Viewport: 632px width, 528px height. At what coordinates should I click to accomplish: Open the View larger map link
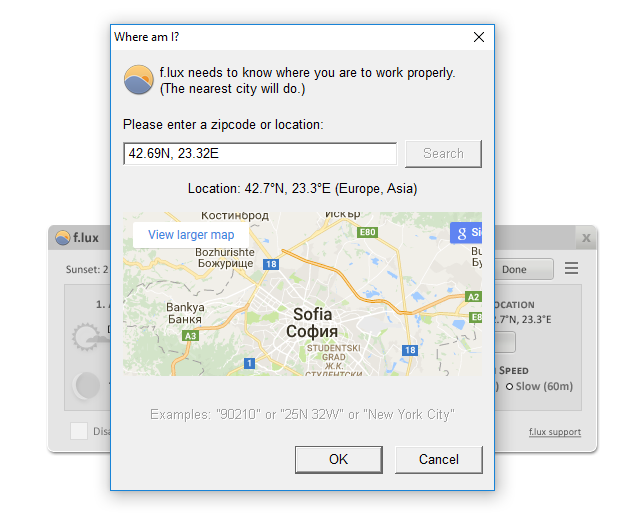pos(191,235)
